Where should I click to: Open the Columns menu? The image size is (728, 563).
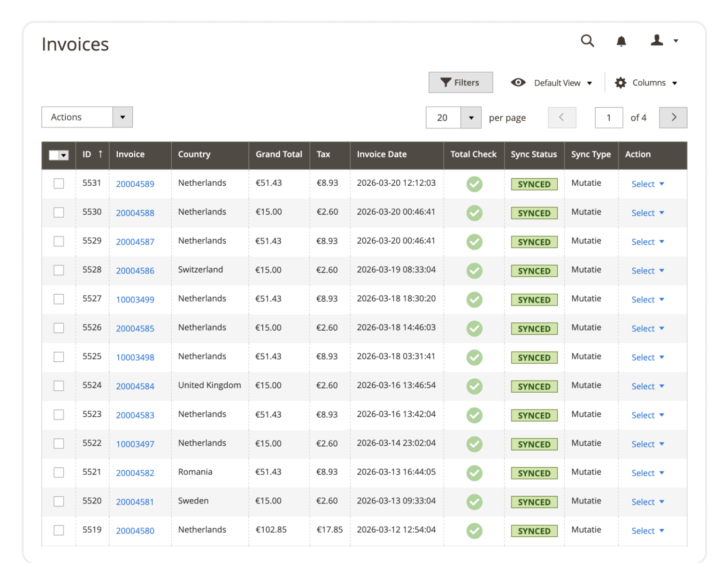point(649,82)
